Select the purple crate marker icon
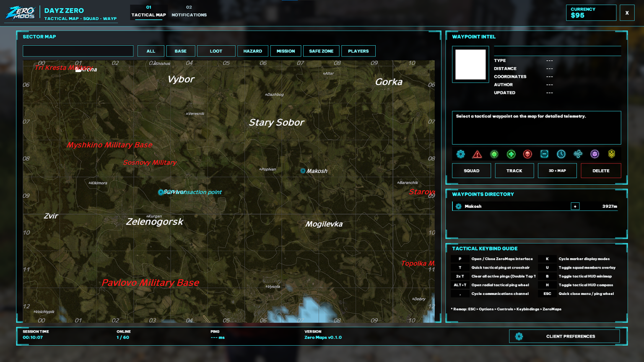The height and width of the screenshot is (362, 644). tap(595, 154)
